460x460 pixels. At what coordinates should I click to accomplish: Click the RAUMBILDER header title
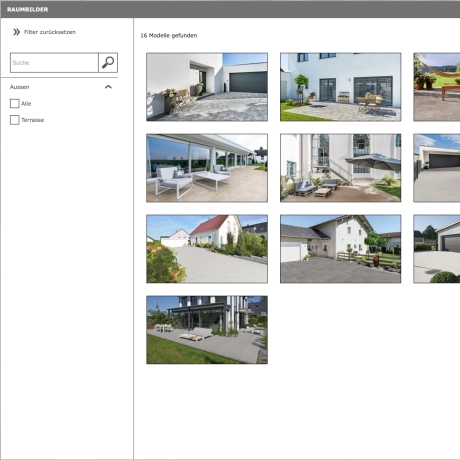point(28,9)
